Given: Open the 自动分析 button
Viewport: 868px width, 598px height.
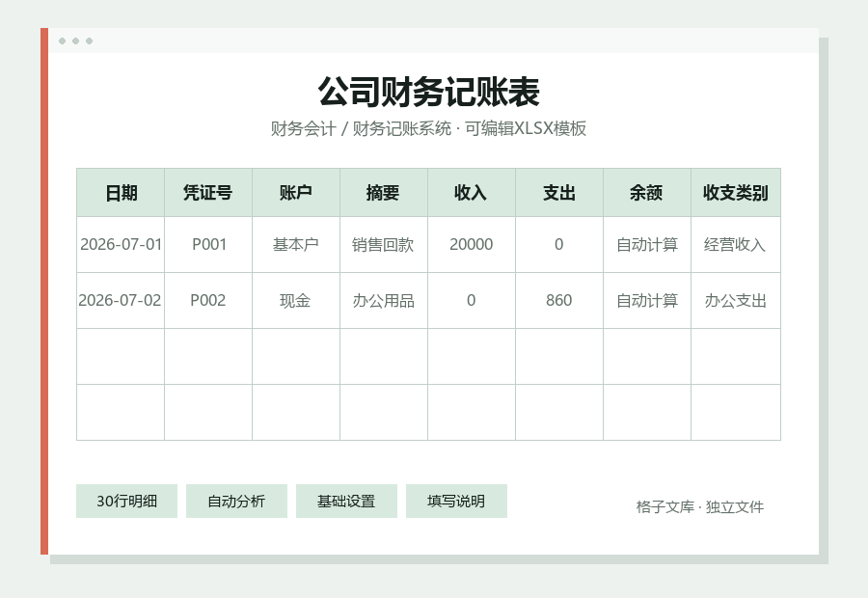Looking at the screenshot, I should click(236, 502).
